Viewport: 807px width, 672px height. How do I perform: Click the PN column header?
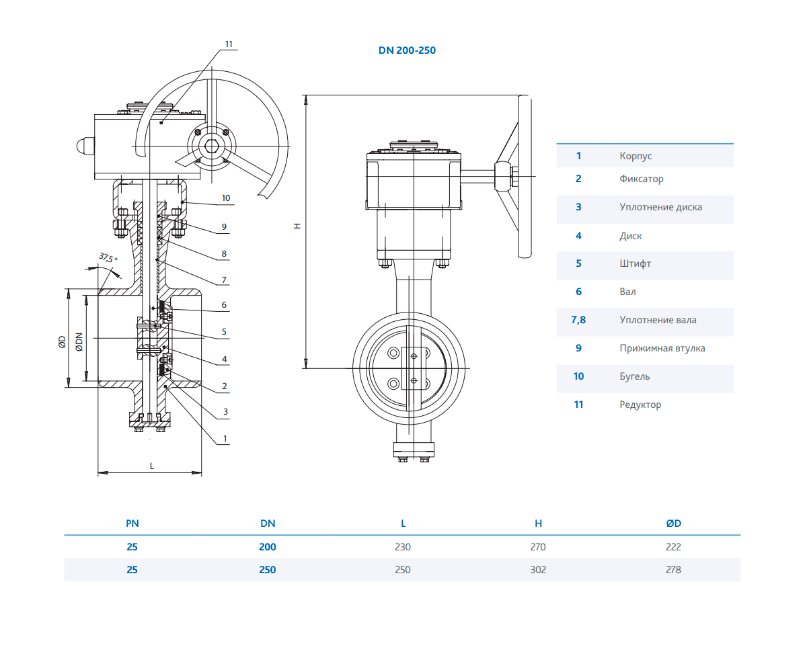tap(132, 523)
